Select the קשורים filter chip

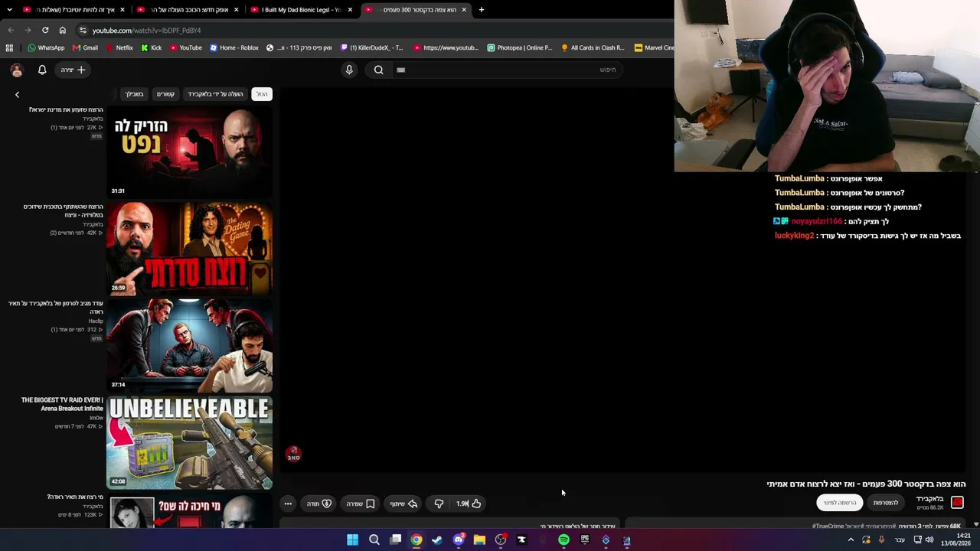165,94
